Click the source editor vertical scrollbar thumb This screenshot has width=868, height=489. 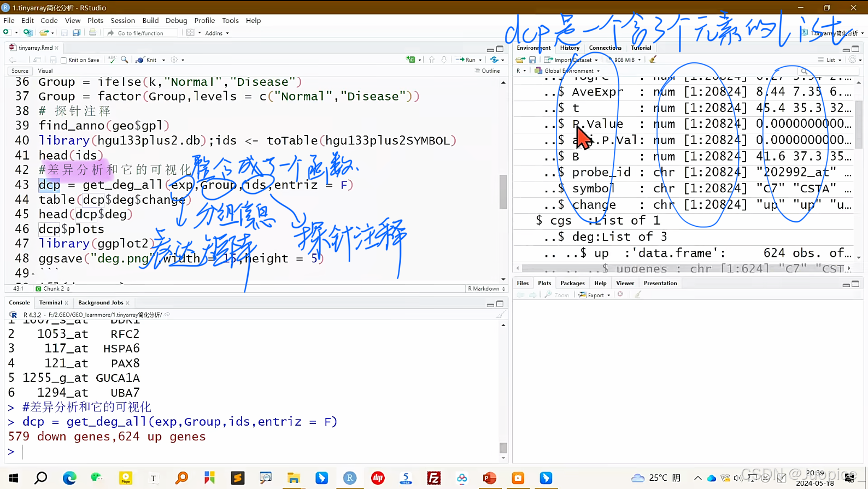[503, 192]
